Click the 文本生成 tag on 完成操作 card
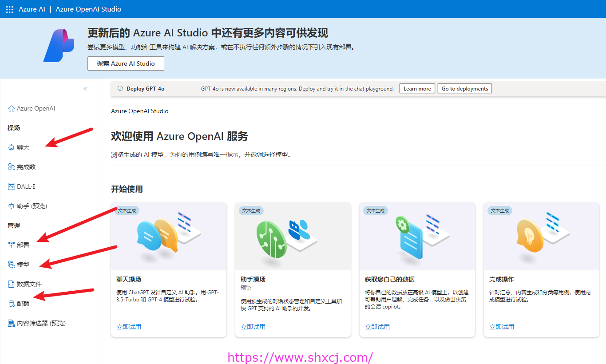Image resolution: width=606 pixels, height=364 pixels. [500, 210]
